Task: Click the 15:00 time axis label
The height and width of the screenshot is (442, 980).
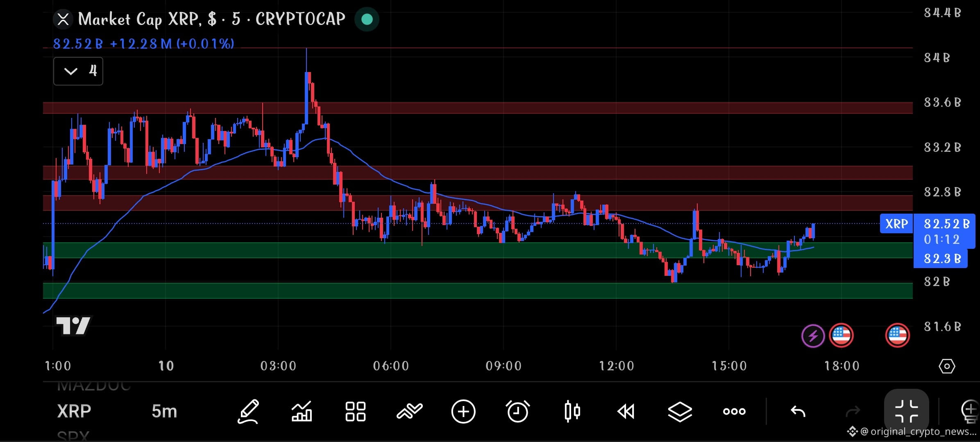Action: point(729,366)
